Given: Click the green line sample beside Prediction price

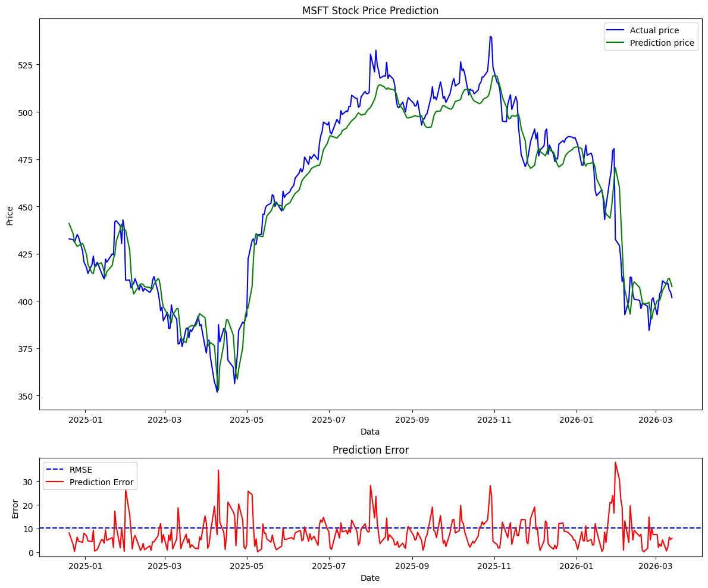Looking at the screenshot, I should 615,43.
